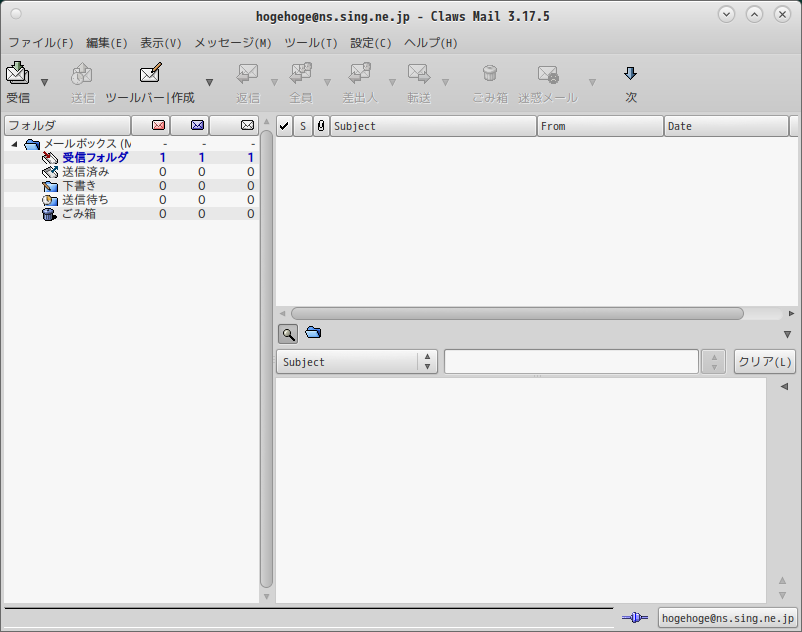Viewport: 802px width, 632px height.
Task: Click the folder pane scroll-down arrow
Action: 266,597
